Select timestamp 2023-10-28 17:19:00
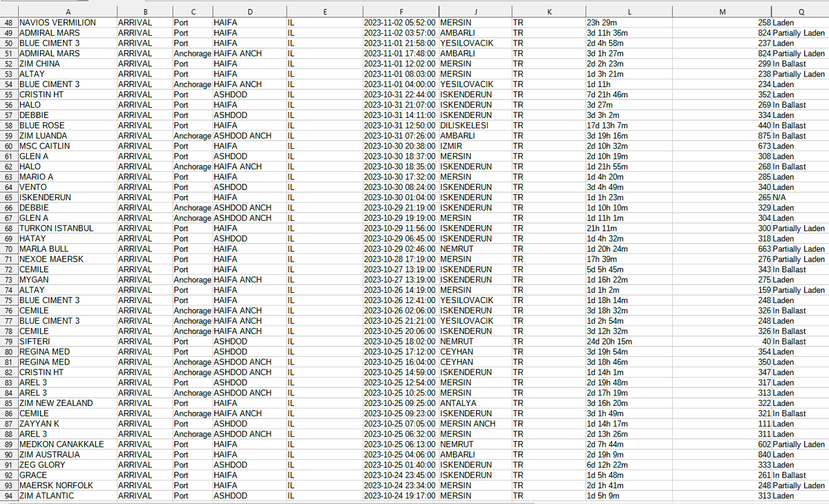Screen dimensions: 829x504 [401, 259]
